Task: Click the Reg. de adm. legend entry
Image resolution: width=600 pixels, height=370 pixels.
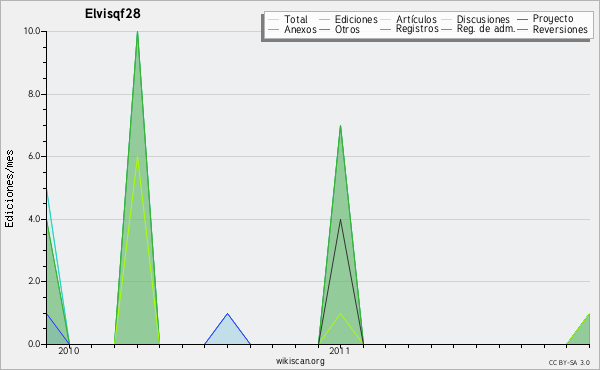Action: [478, 29]
